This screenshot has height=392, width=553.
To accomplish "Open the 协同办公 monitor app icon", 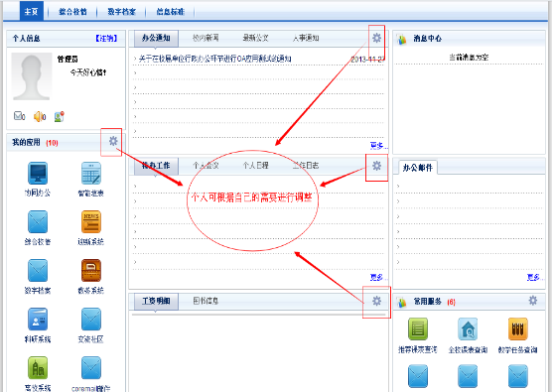I will click(38, 173).
